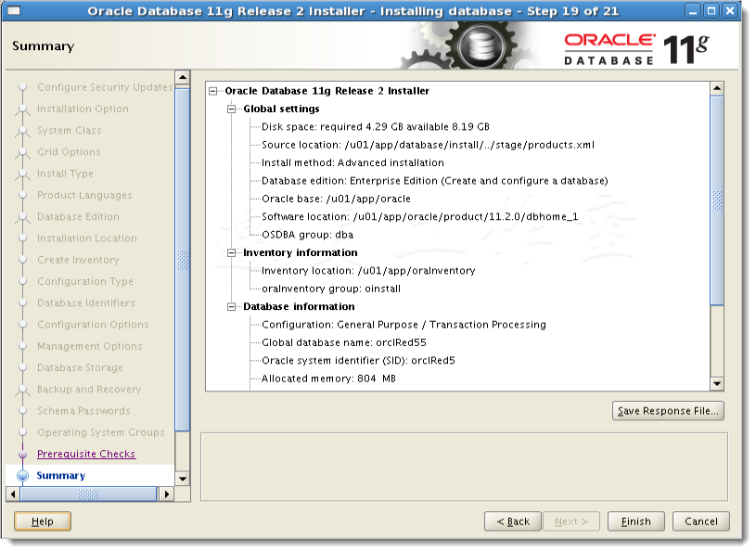Screen dimensions: 756x553
Task: Collapse the Oracle Database 11g Release 2 Installer node
Action: (x=213, y=91)
